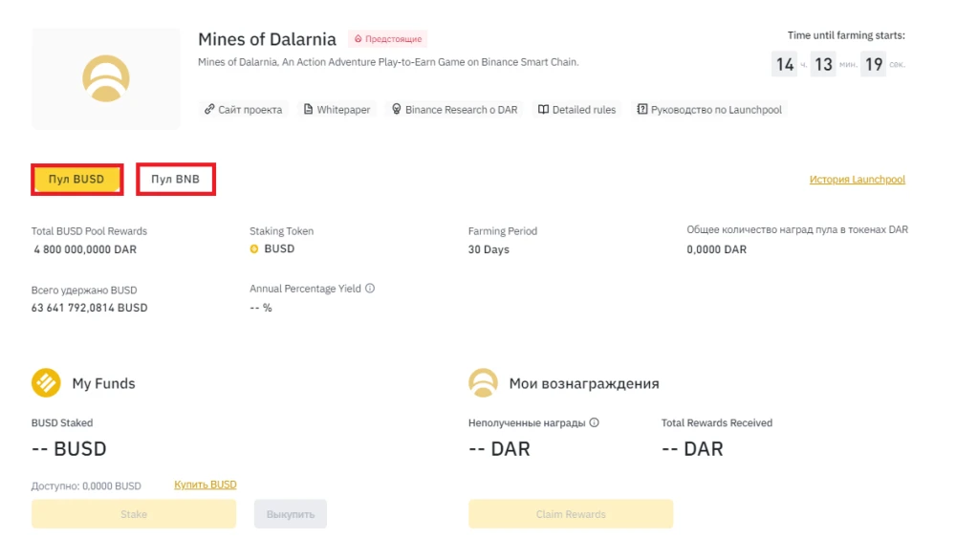Click the chain link icon beside Сайт проекта
956x560 pixels.
(x=209, y=109)
